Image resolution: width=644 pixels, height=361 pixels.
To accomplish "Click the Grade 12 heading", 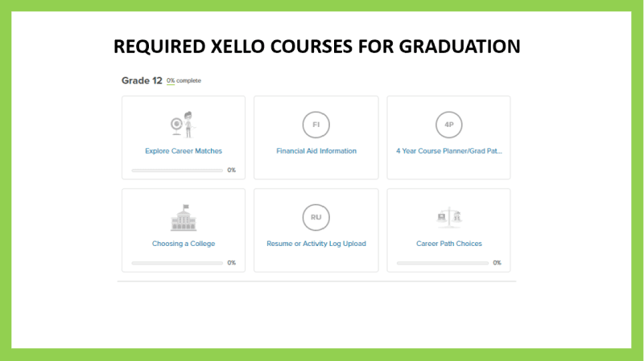I will point(142,80).
